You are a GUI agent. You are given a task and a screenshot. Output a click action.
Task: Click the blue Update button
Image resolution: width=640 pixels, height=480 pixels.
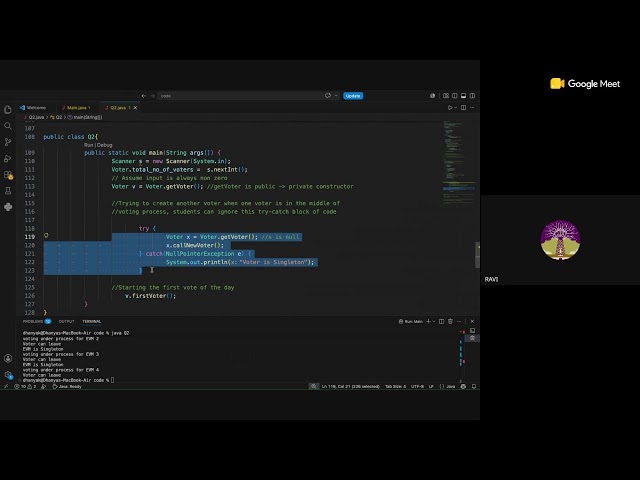(353, 96)
